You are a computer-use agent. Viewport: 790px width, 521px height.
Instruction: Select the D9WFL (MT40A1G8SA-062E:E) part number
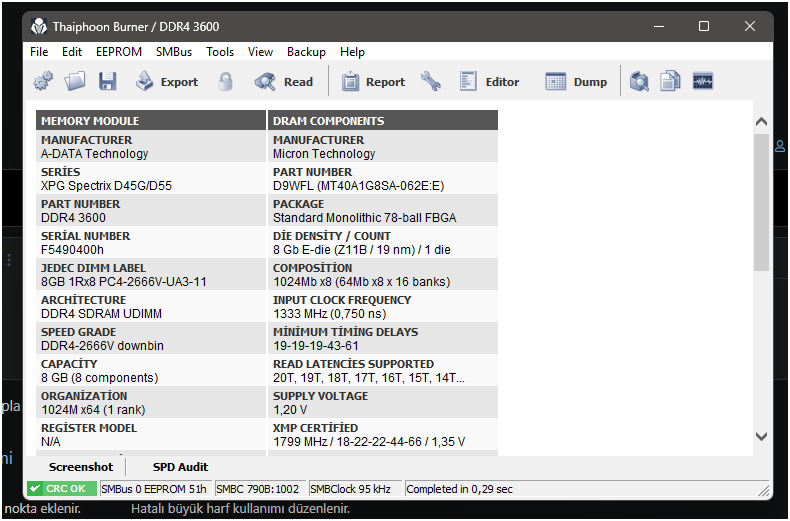359,186
